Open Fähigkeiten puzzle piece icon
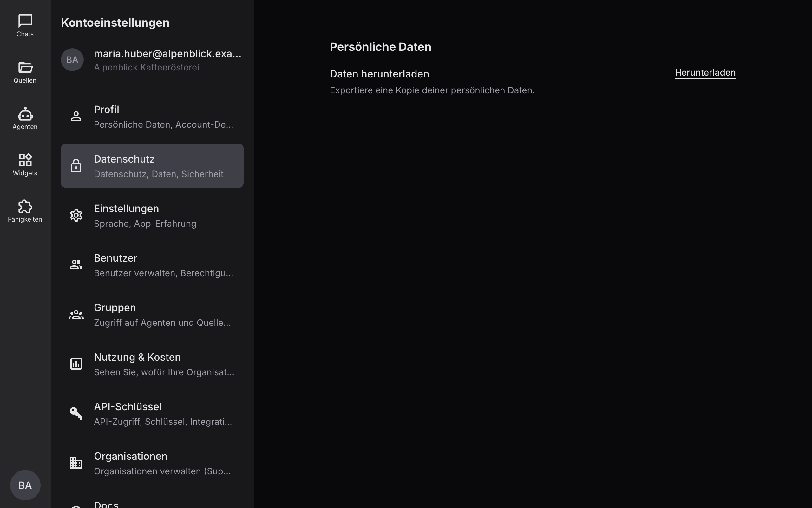 (25, 206)
